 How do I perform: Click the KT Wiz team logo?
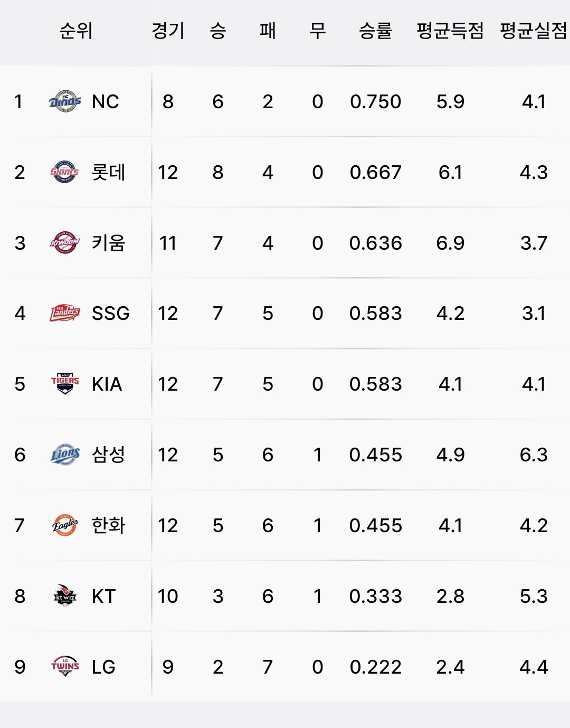pos(65,596)
